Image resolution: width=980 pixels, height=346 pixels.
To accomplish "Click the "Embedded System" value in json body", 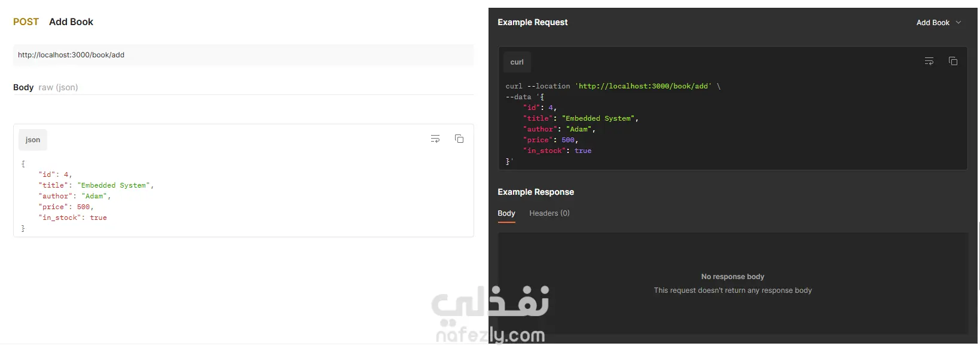I will 115,185.
